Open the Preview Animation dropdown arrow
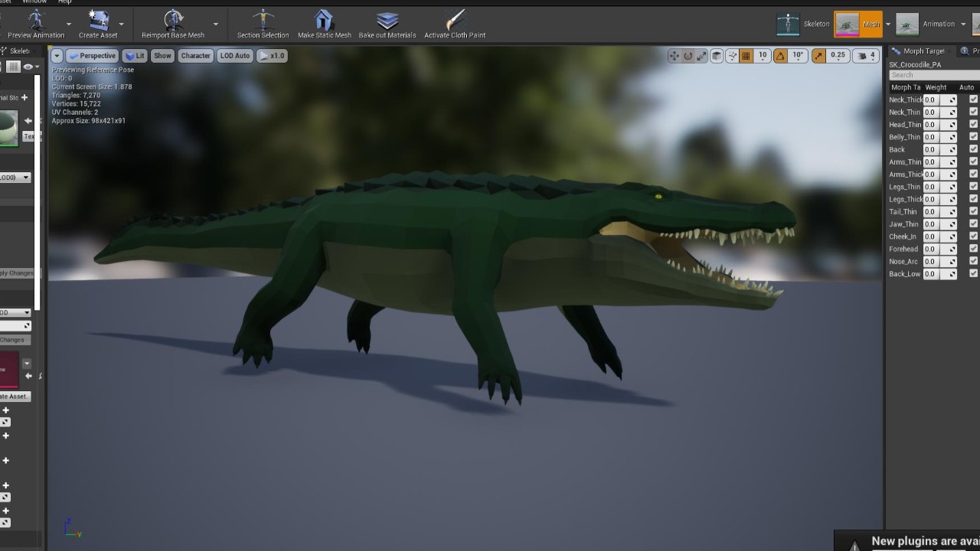980x551 pixels. pos(69,24)
